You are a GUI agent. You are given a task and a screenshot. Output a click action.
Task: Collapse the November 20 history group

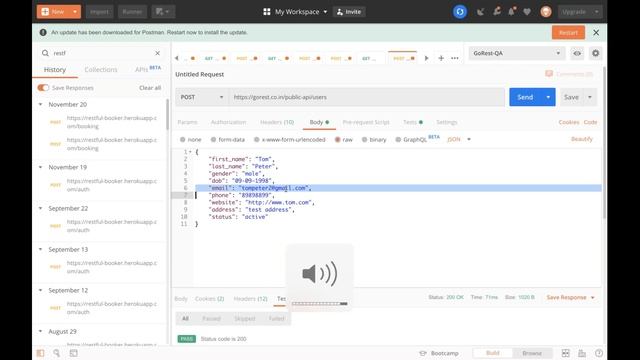[x=40, y=104]
